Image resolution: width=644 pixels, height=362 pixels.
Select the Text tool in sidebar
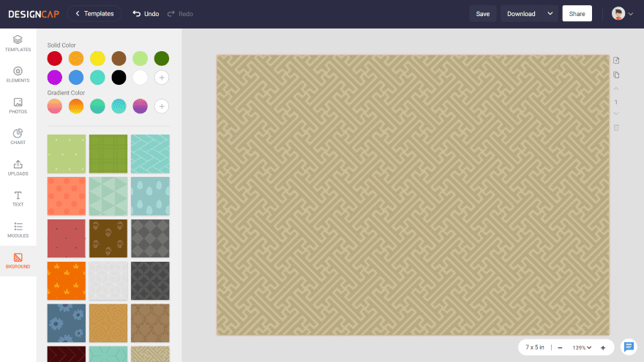(x=18, y=198)
